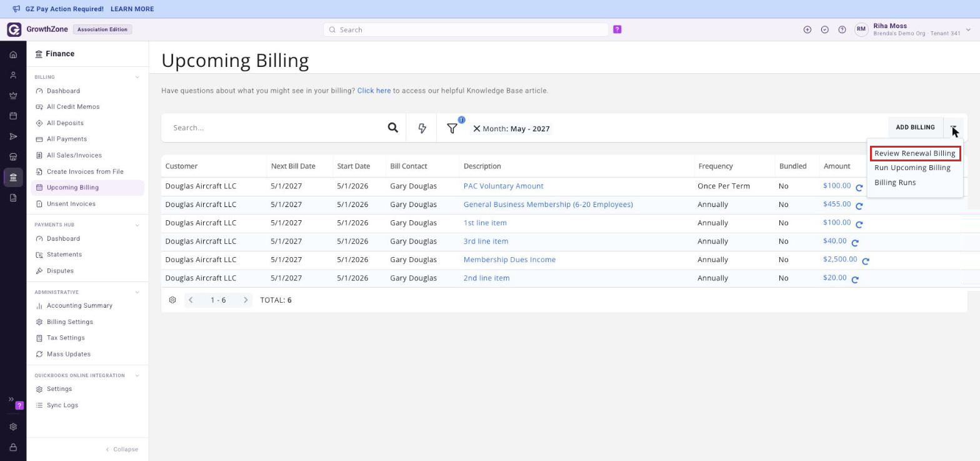Screen dimensions: 980x461
Task: Open All Credit Memos in the sidebar
Action: [73, 107]
